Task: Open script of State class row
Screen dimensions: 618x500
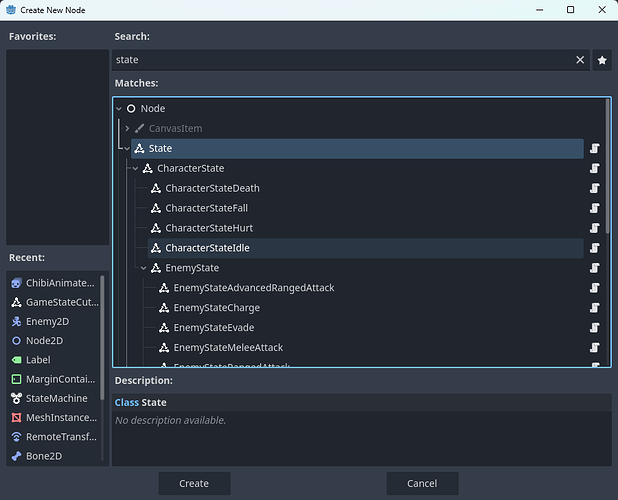Action: pos(594,148)
